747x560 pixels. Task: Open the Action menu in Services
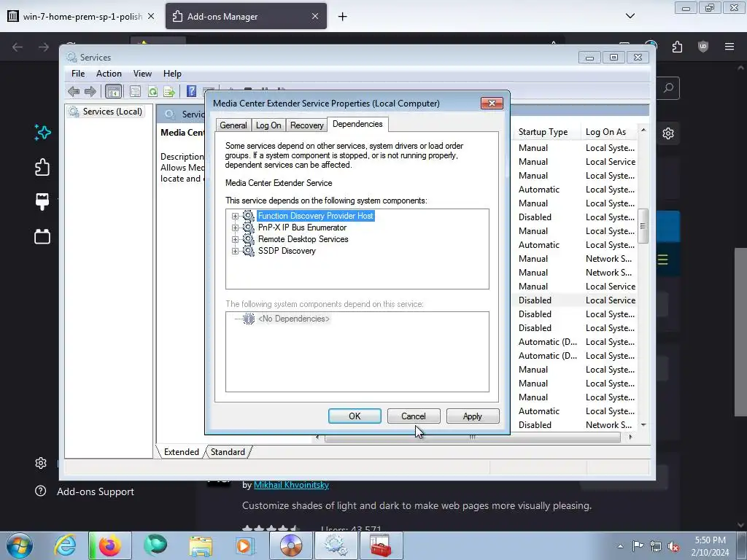pos(109,74)
